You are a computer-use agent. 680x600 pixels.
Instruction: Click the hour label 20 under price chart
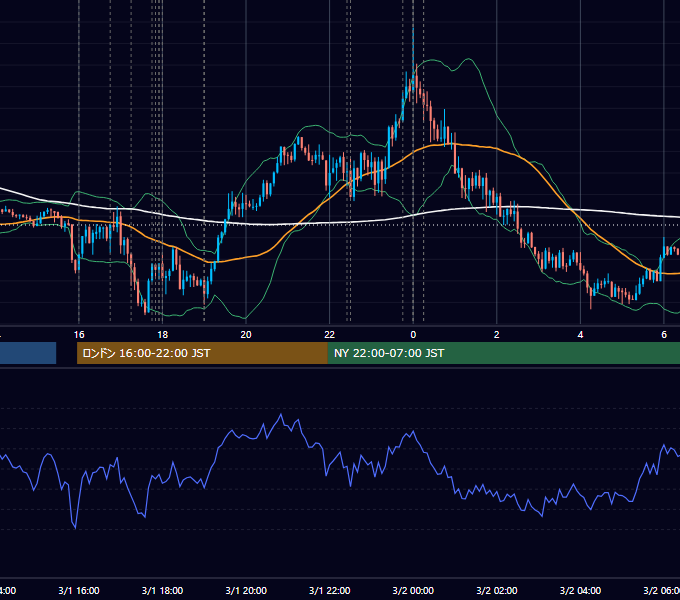pos(246,335)
